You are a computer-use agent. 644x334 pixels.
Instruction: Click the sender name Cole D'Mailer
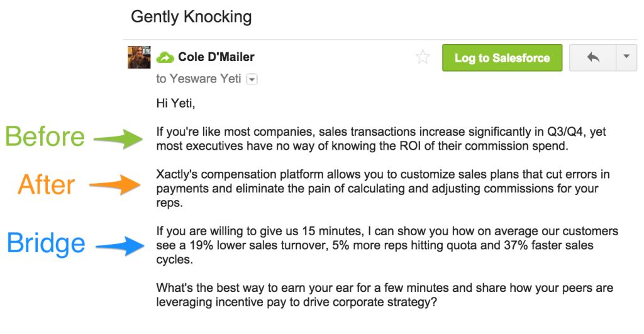tap(216, 57)
